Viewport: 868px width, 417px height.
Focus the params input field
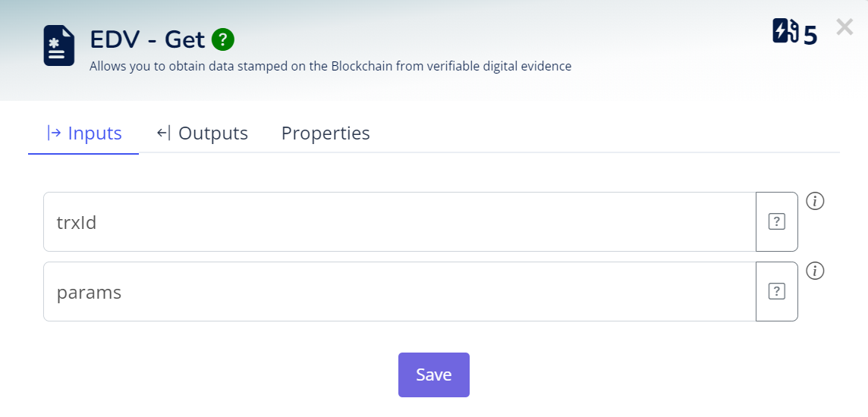pyautogui.click(x=399, y=291)
